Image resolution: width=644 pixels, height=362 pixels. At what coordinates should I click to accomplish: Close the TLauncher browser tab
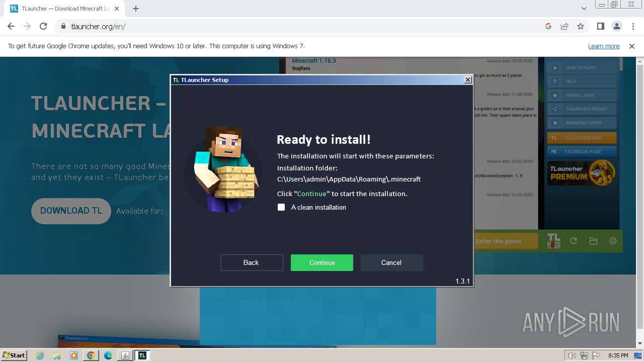(118, 9)
